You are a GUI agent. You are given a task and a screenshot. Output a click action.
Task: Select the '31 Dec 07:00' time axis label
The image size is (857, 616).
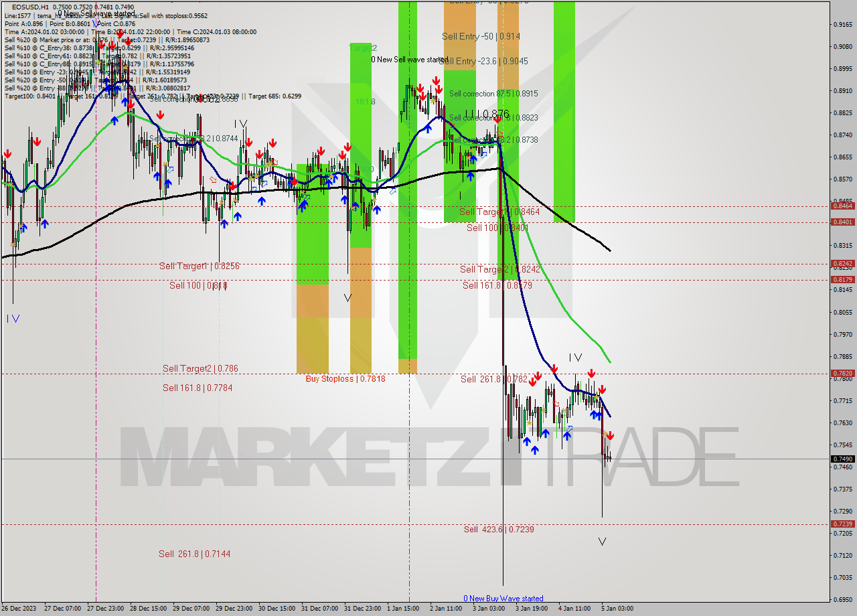click(320, 609)
